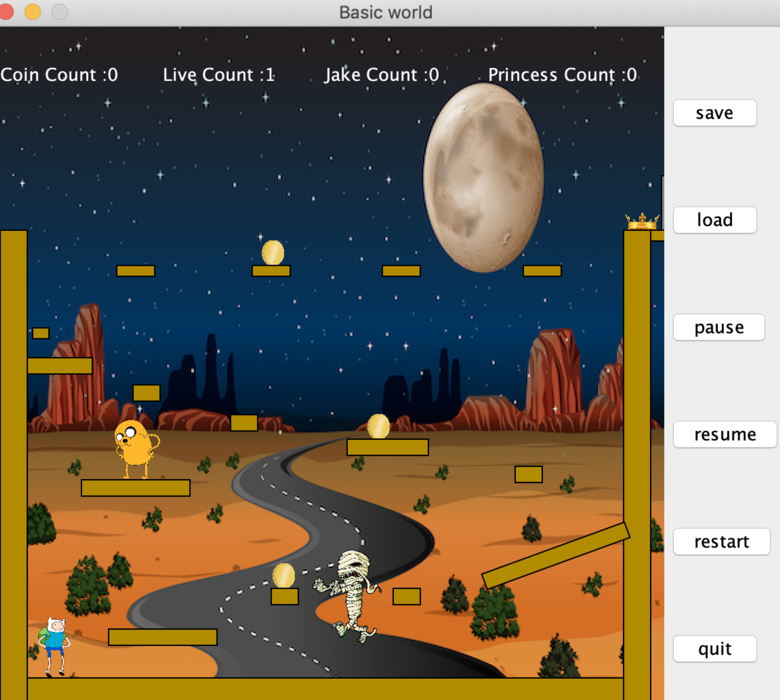This screenshot has height=700, width=780.
Task: Click the mummy enemy
Action: pyautogui.click(x=351, y=596)
